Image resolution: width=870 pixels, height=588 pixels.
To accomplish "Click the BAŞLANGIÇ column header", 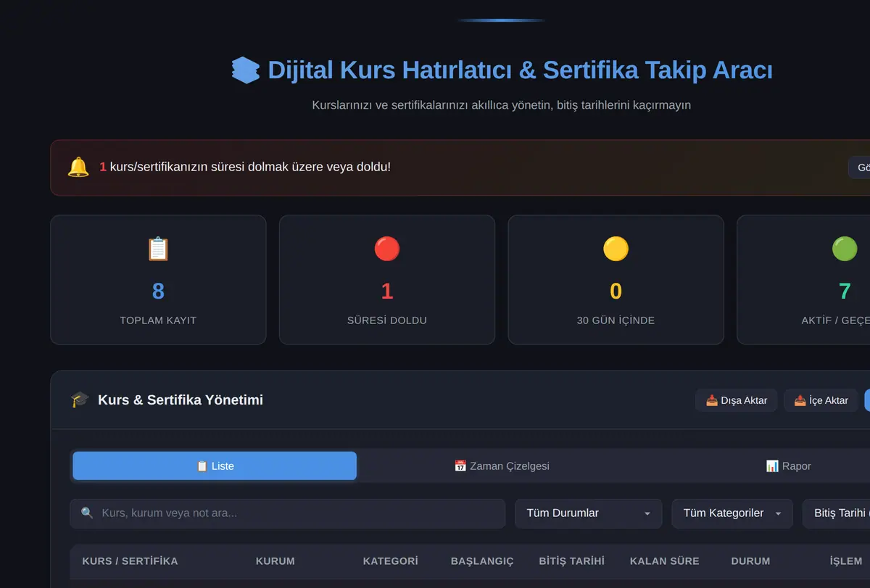I will tap(482, 561).
